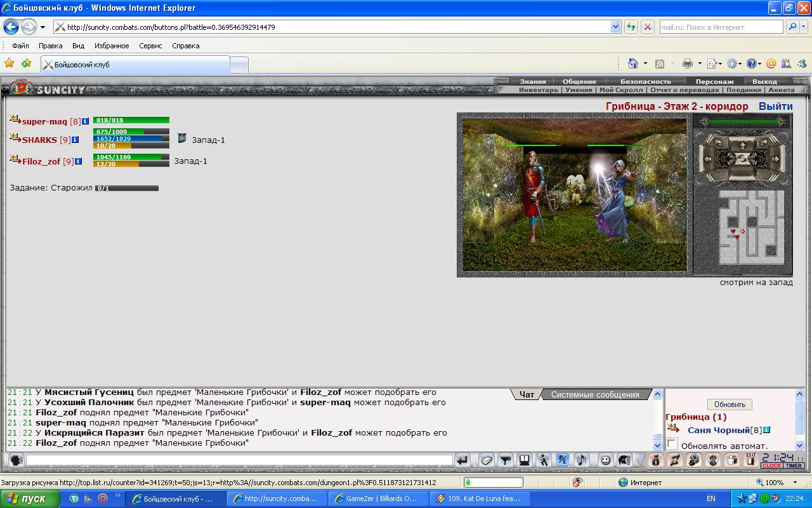The image size is (812, 508).
Task: Switch to the Чат tab
Action: [x=527, y=394]
